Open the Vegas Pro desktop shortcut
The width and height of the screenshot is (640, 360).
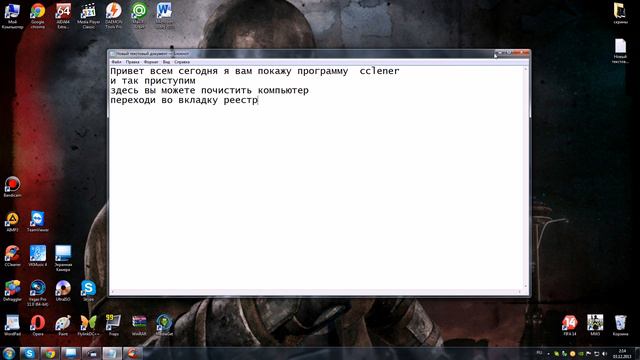(x=38, y=293)
